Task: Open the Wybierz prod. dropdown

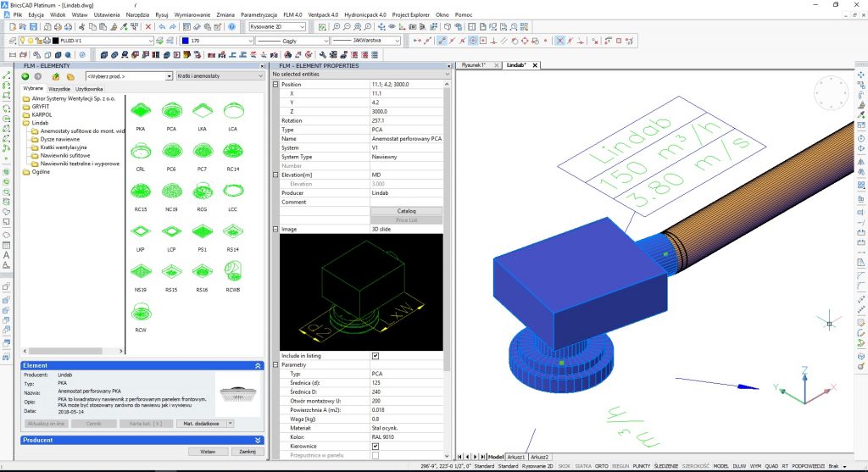Action: [129, 76]
